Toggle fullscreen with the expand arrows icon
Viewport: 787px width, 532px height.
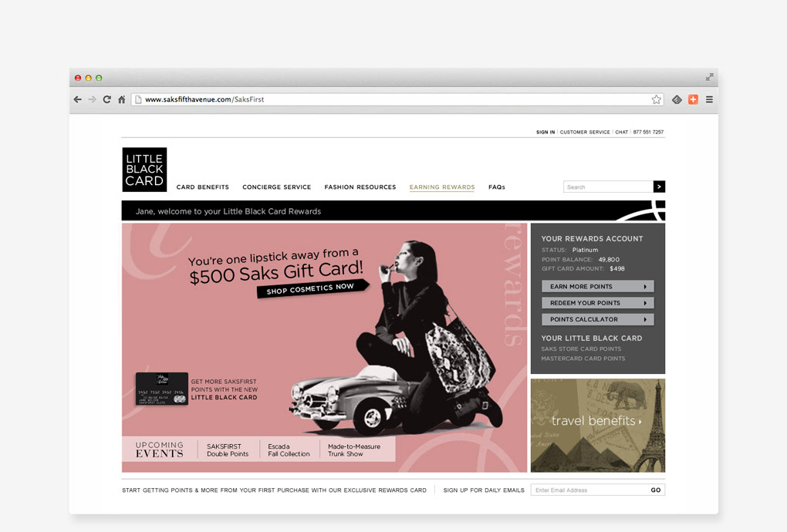[709, 77]
